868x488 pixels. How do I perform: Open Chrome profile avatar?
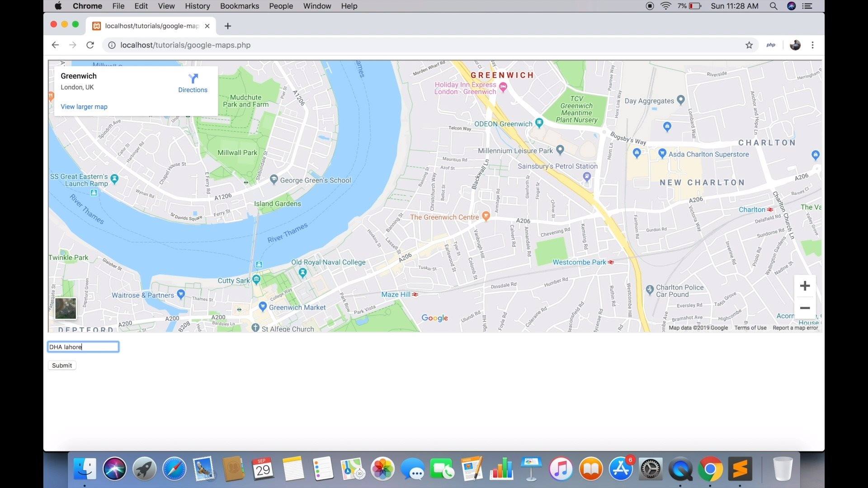(x=795, y=45)
